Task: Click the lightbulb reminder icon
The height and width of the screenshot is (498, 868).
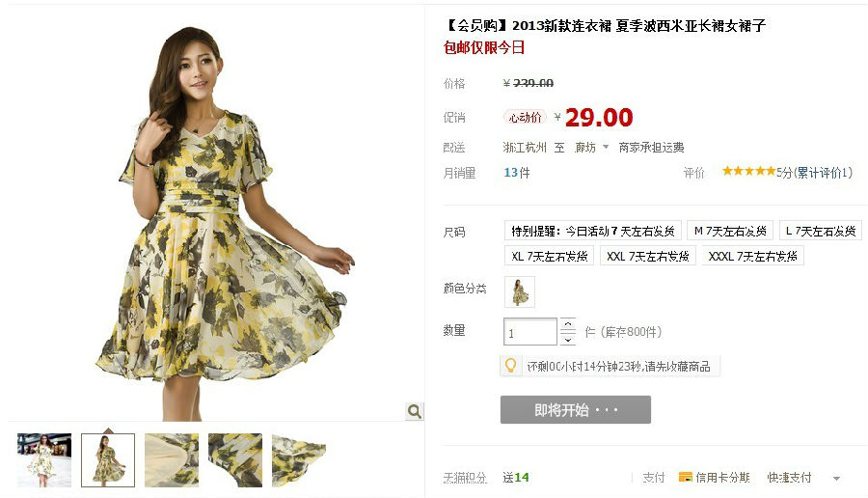Action: tap(510, 366)
